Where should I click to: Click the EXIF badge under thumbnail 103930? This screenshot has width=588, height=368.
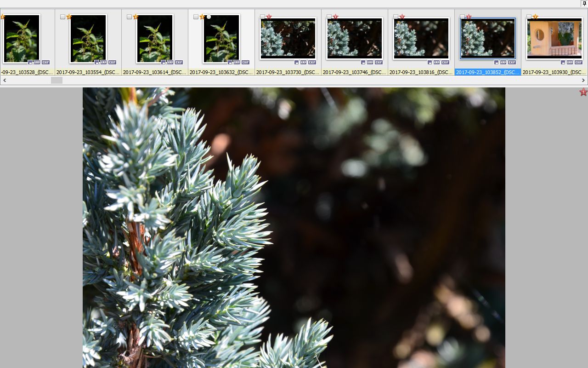tap(578, 63)
